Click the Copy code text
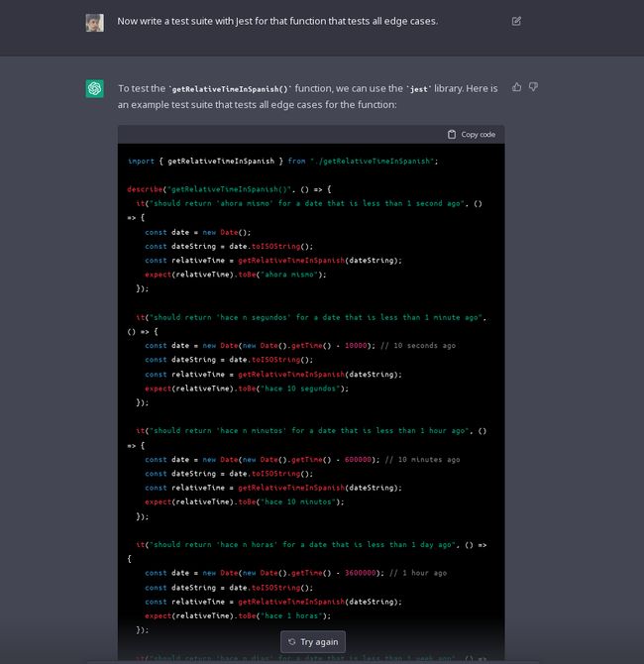644x664 pixels. [x=478, y=135]
